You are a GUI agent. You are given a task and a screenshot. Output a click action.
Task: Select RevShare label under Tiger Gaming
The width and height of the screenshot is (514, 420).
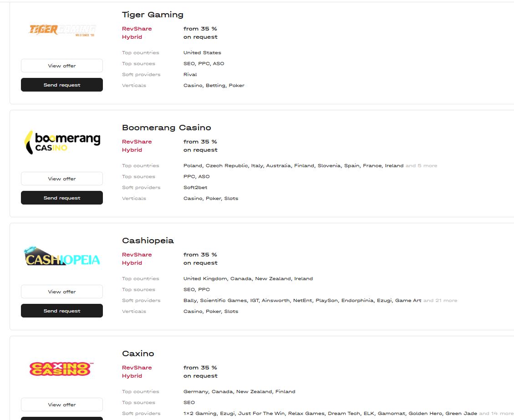pyautogui.click(x=137, y=29)
